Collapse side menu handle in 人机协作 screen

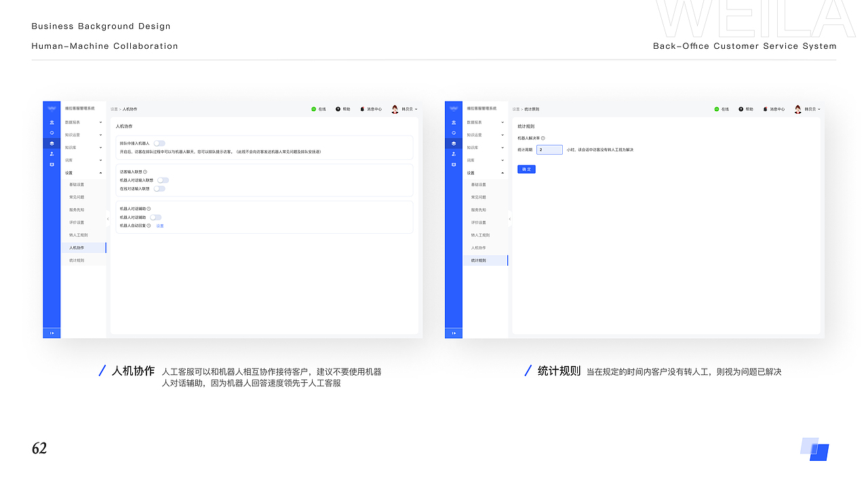coord(107,218)
